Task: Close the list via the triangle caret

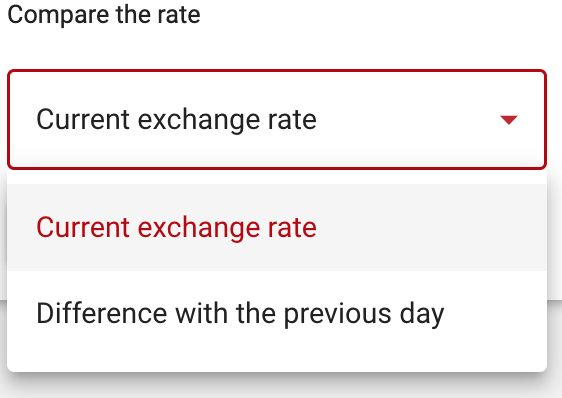Action: point(509,120)
